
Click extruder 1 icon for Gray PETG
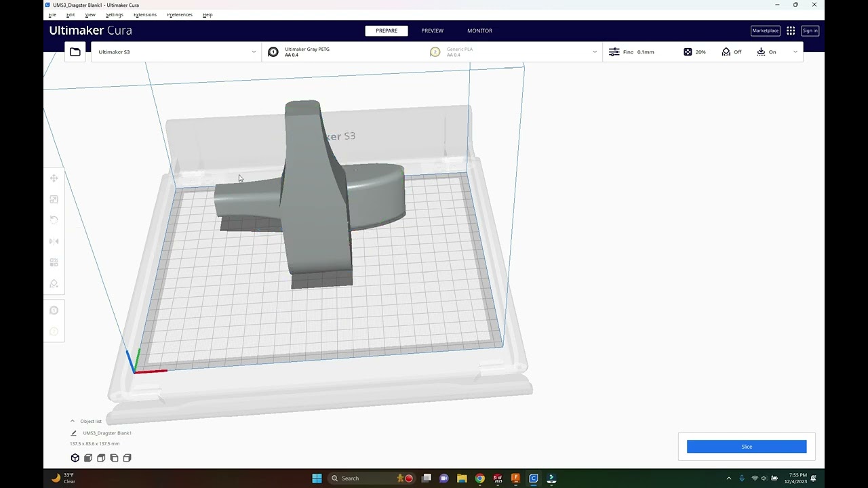tap(273, 52)
